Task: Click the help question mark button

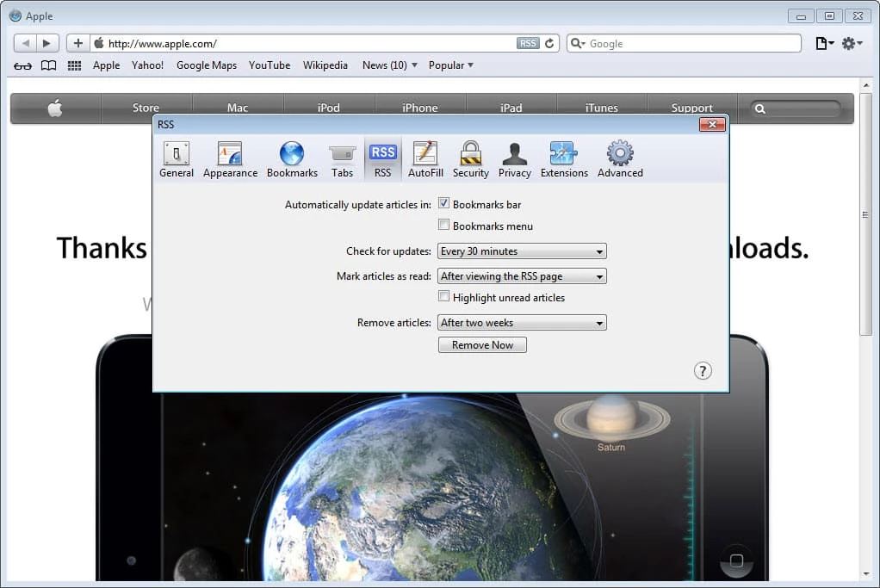Action: (703, 370)
